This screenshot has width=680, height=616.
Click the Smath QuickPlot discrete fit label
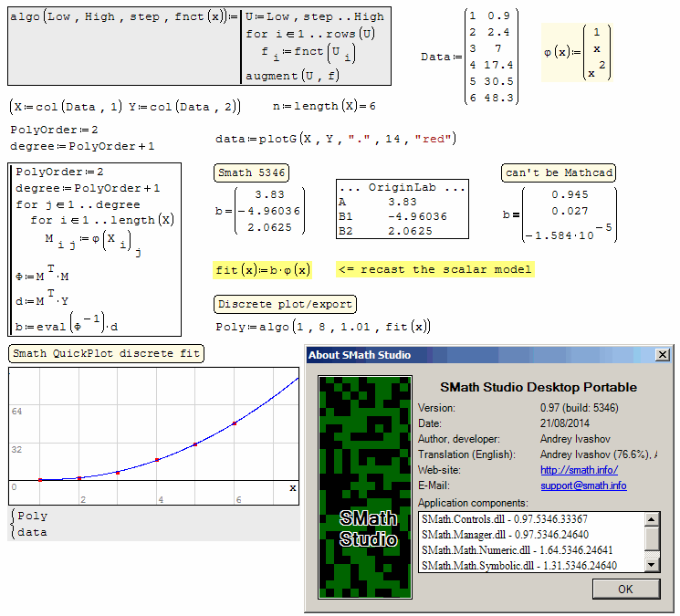107,354
